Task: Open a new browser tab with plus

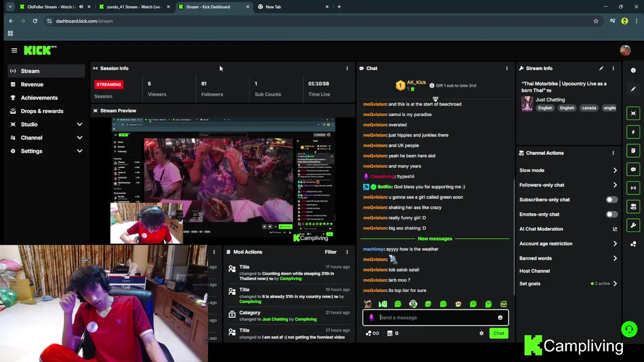Action: point(339,7)
